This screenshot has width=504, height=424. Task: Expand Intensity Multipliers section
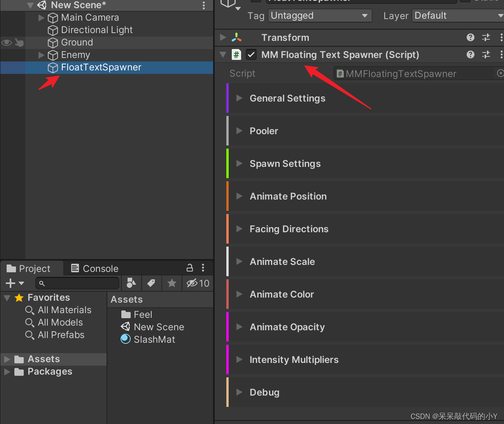[239, 359]
